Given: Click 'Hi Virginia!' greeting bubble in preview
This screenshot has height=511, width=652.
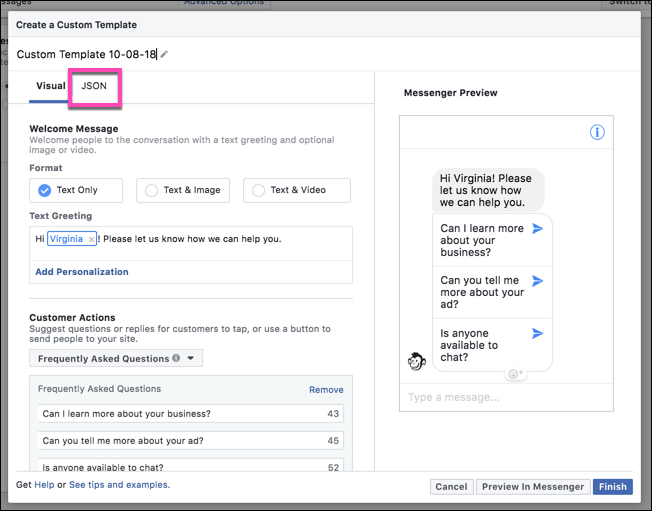Looking at the screenshot, I should (x=488, y=190).
